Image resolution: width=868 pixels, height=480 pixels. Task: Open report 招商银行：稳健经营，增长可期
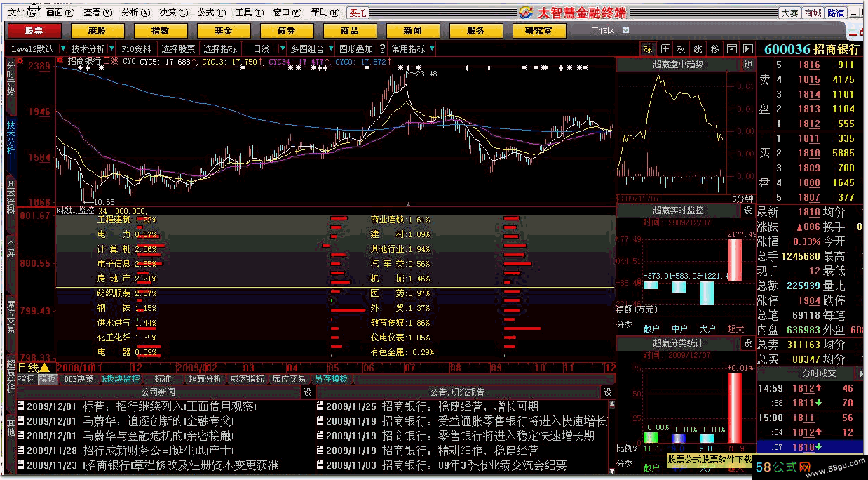click(461, 406)
